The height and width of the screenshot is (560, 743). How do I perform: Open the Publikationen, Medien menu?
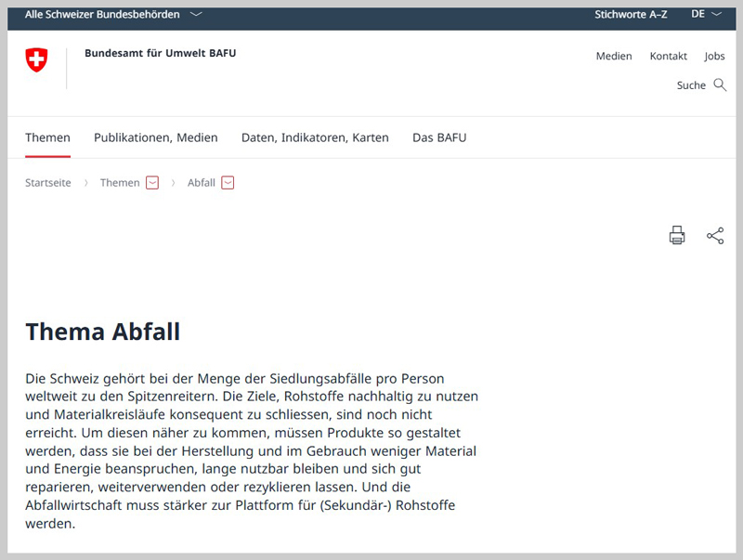point(155,137)
